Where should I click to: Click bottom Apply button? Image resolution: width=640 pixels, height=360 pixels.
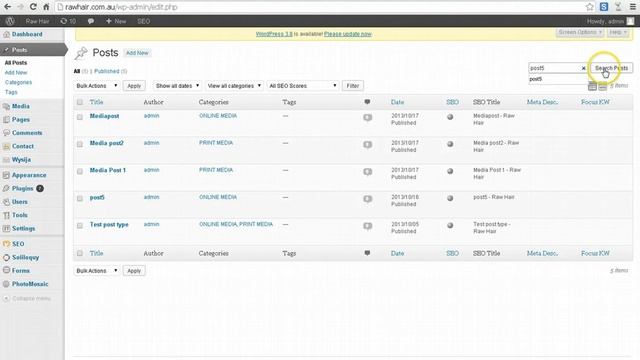pos(134,271)
